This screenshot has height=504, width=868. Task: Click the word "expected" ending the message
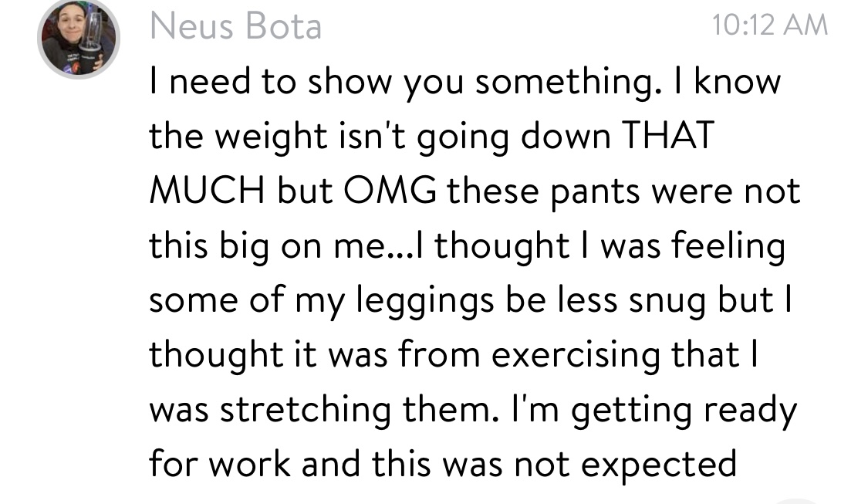[x=660, y=465]
